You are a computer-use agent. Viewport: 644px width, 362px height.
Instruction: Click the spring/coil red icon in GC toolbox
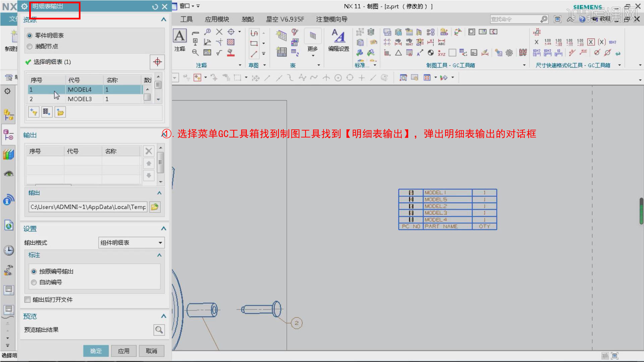point(523,53)
